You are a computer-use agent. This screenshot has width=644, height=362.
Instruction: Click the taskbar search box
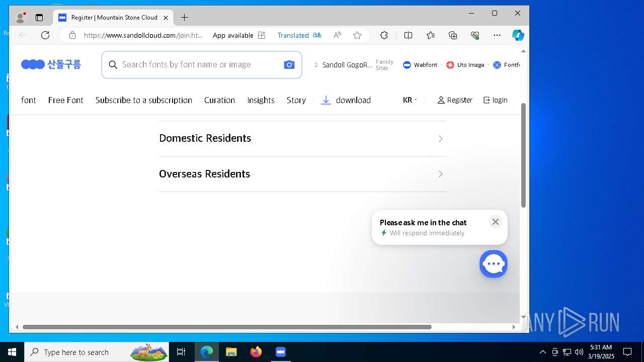[96, 352]
